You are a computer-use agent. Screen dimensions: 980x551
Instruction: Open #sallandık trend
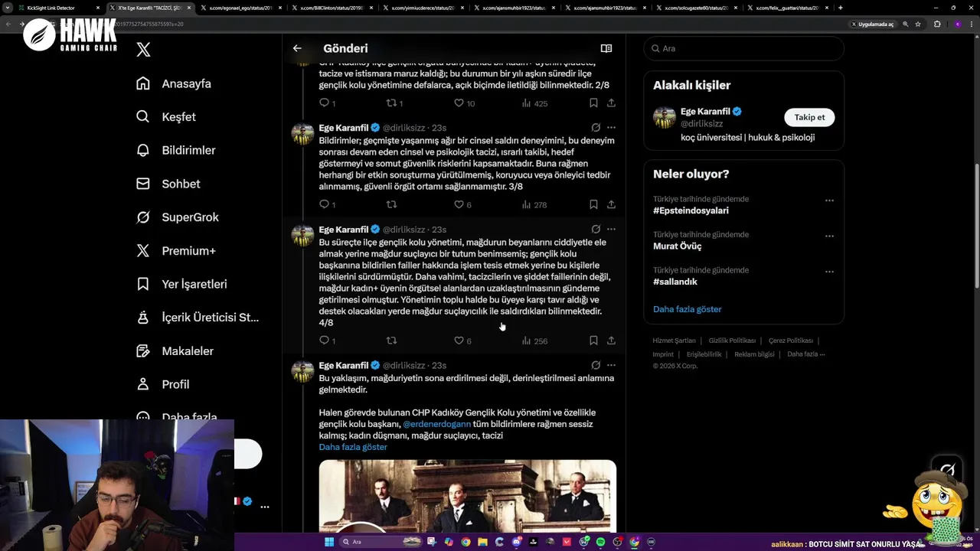pos(675,282)
